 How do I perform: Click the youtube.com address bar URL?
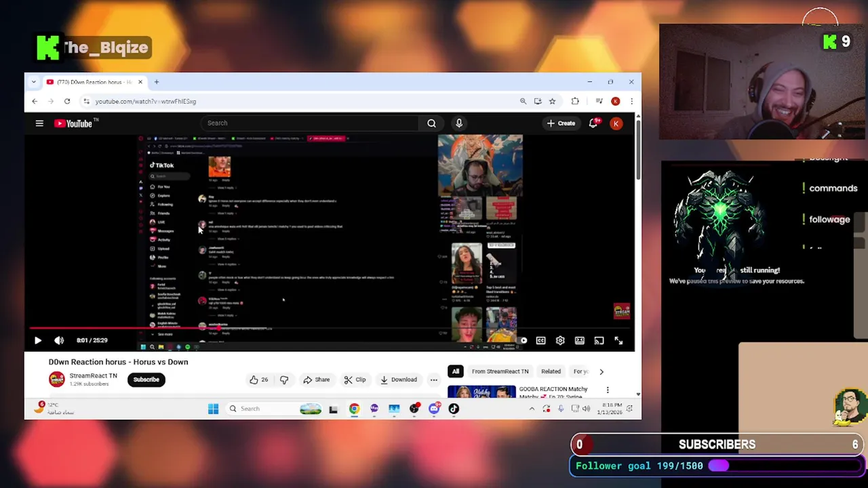[x=146, y=102]
